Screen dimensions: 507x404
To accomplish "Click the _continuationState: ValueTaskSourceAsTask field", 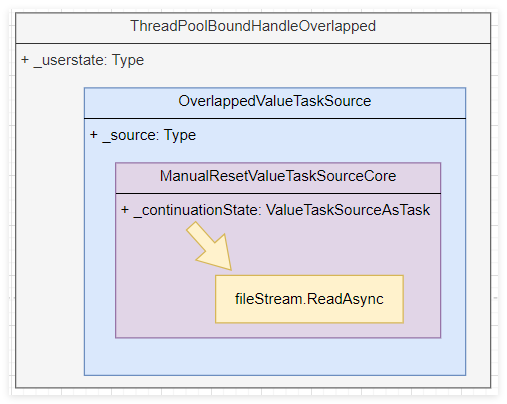I will coord(275,210).
